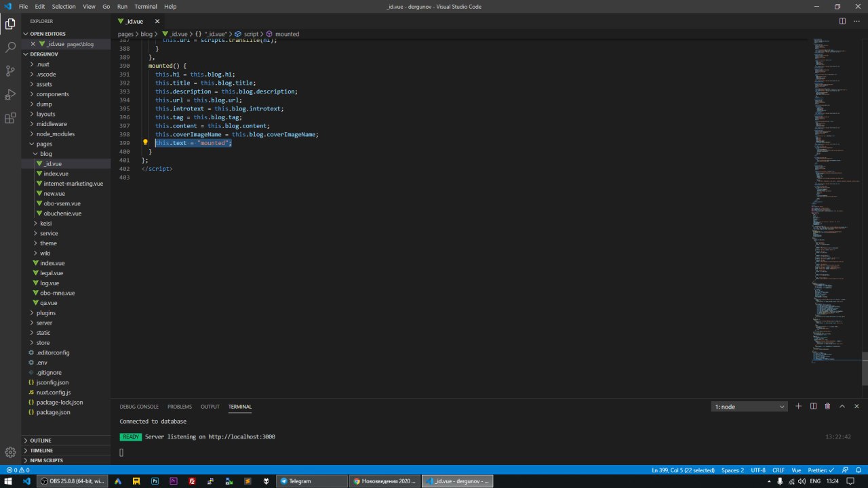Screen dimensions: 868x488
Task: Open Windows Start menu
Action: tap(8, 481)
